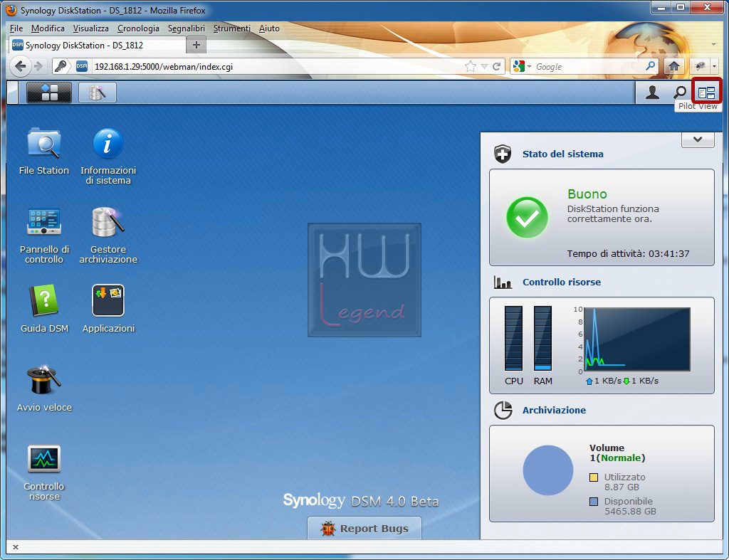The height and width of the screenshot is (560, 729).
Task: Click the 'Volume 1(Normale)' label
Action: tap(617, 453)
